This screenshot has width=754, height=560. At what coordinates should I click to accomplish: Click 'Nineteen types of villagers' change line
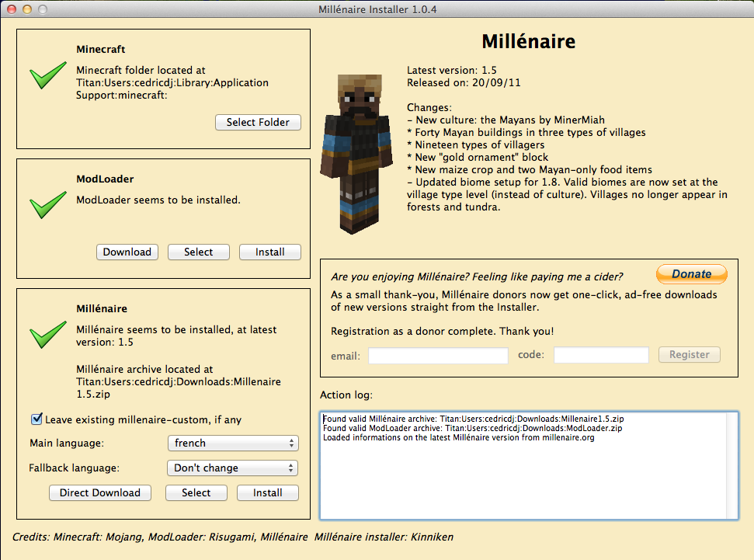[x=475, y=144]
